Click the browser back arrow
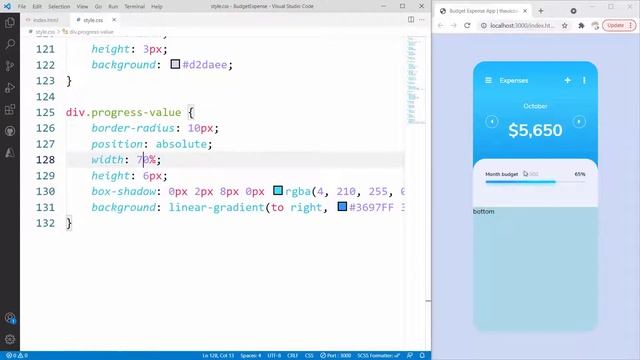 click(x=440, y=25)
